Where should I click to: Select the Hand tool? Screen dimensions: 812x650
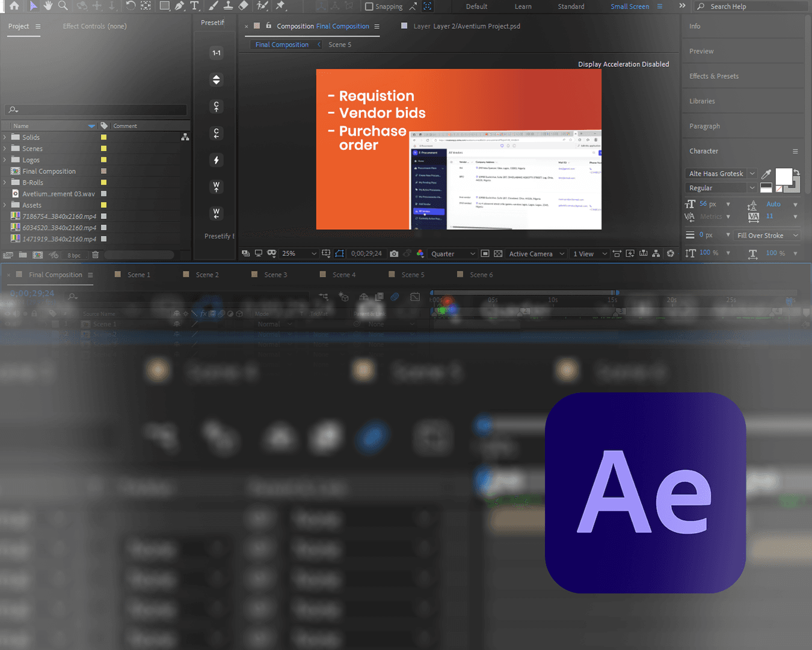tap(48, 5)
